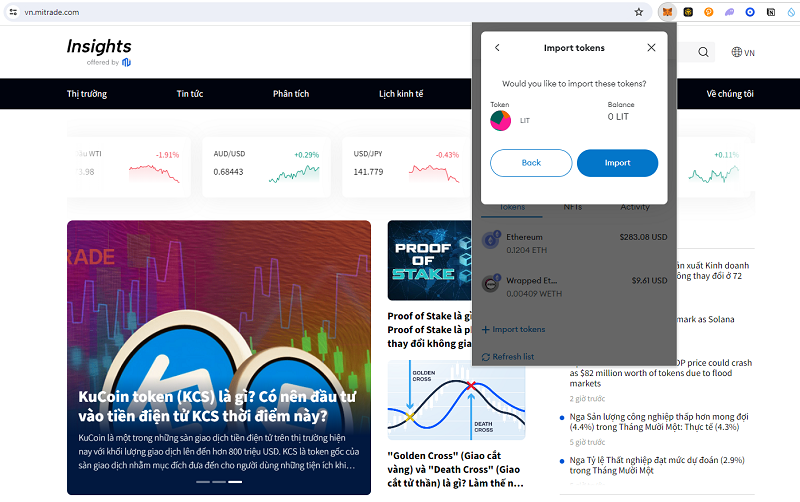
Task: Click the -1.91% change on Dầu WTI
Action: coord(167,155)
